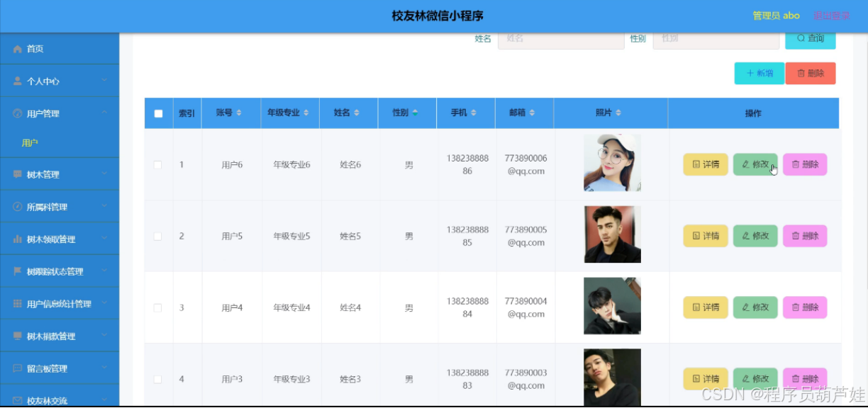Expand 个人中心 with its chevron

(104, 81)
